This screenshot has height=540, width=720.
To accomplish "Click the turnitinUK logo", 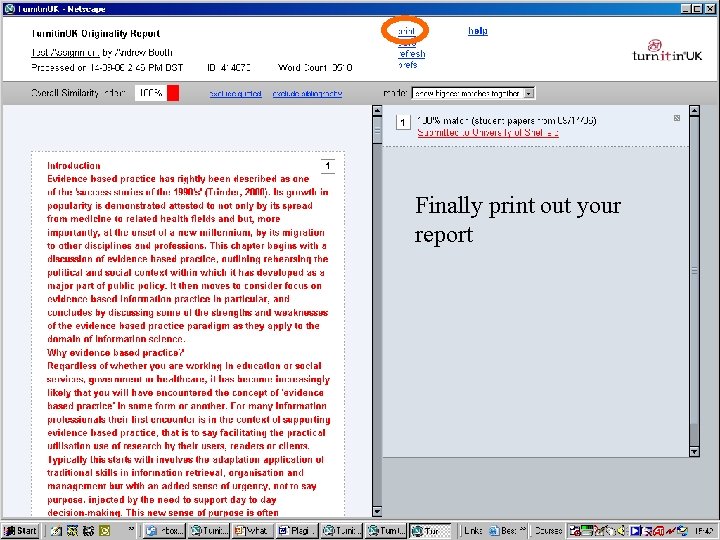I will click(667, 51).
